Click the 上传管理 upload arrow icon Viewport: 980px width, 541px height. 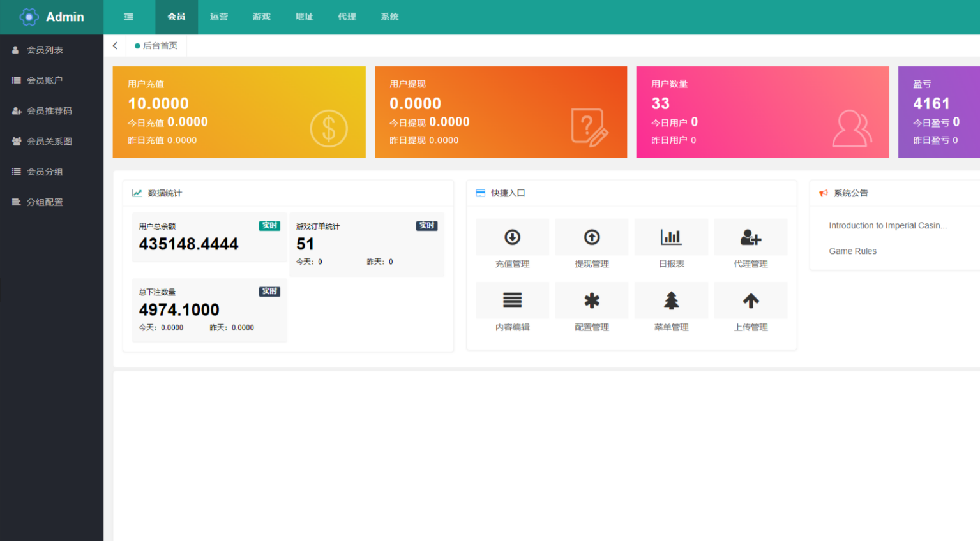pos(750,300)
